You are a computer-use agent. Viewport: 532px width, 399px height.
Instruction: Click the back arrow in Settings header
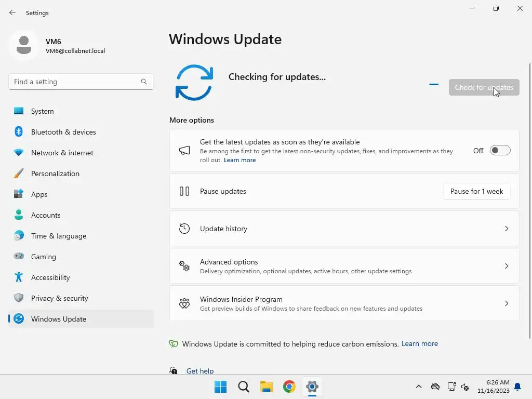[12, 12]
